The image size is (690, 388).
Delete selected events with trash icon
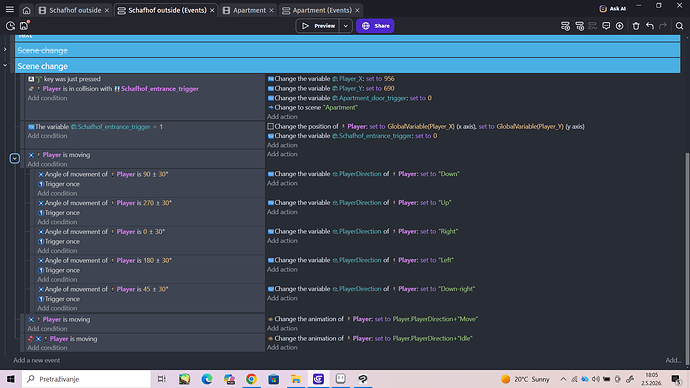(636, 26)
